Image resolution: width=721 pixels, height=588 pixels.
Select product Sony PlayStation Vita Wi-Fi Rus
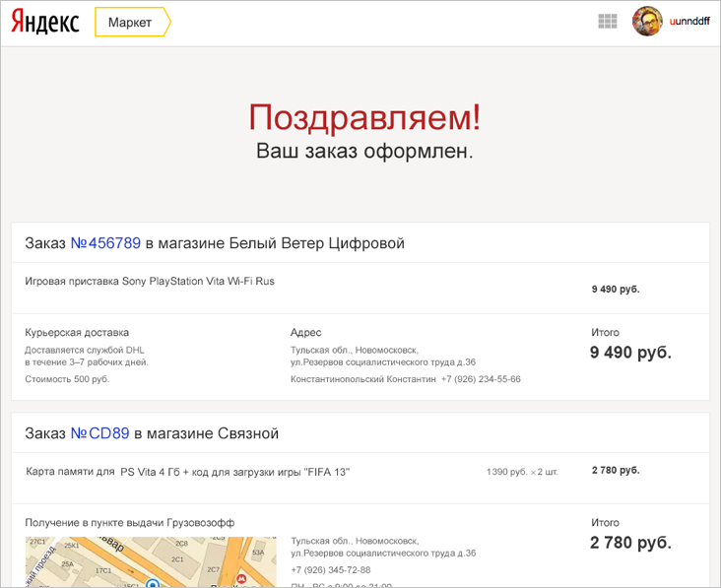[x=150, y=281]
